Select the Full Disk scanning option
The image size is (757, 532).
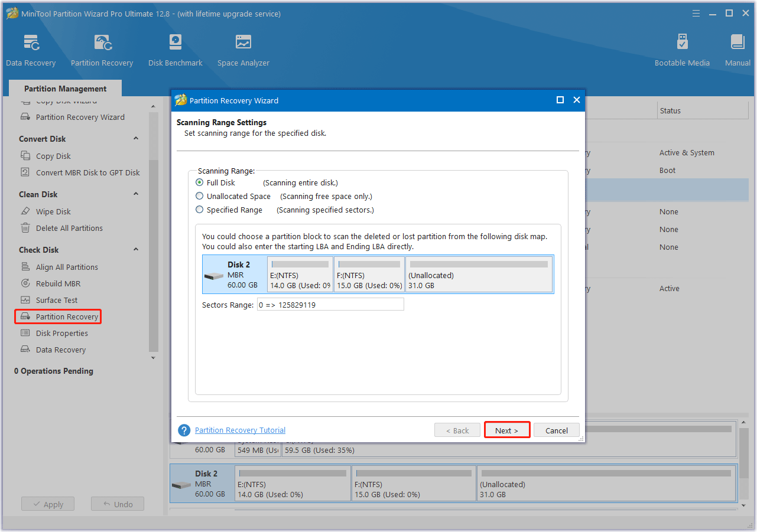pyautogui.click(x=200, y=183)
